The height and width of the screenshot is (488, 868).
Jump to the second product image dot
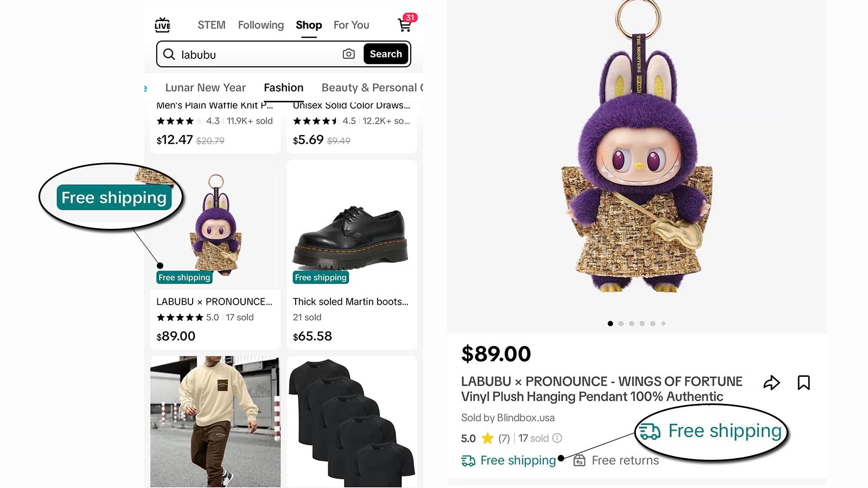pyautogui.click(x=621, y=324)
